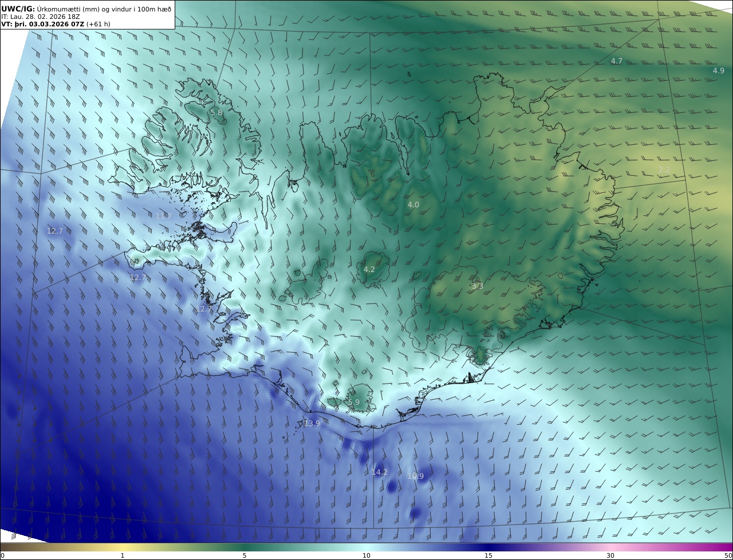Click the 5.8 value over the Westfjords
This screenshot has height=560, width=733.
pos(216,113)
